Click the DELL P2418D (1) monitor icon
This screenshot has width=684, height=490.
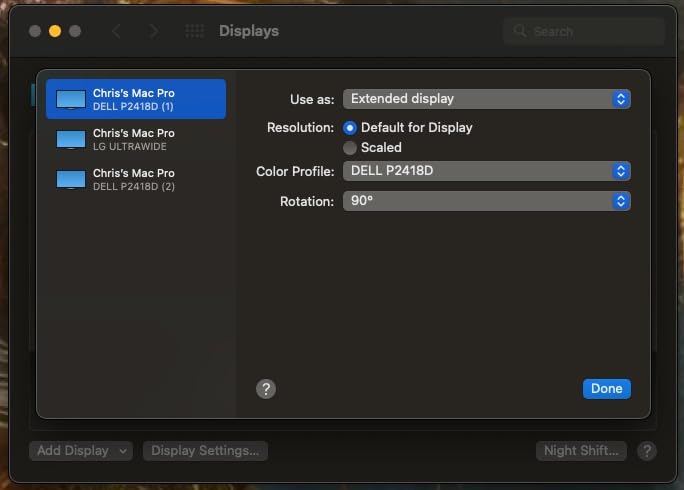tap(71, 99)
